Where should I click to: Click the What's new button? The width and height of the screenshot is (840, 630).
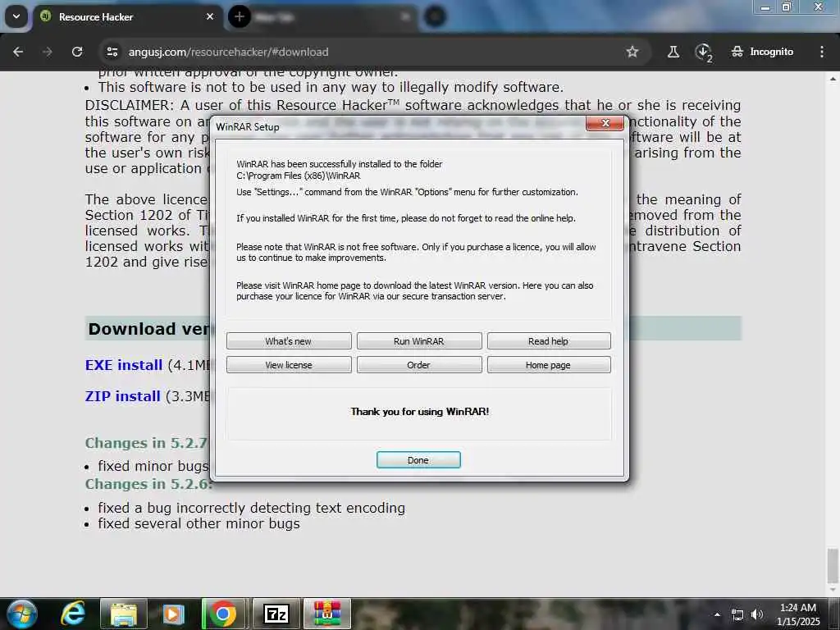click(289, 341)
